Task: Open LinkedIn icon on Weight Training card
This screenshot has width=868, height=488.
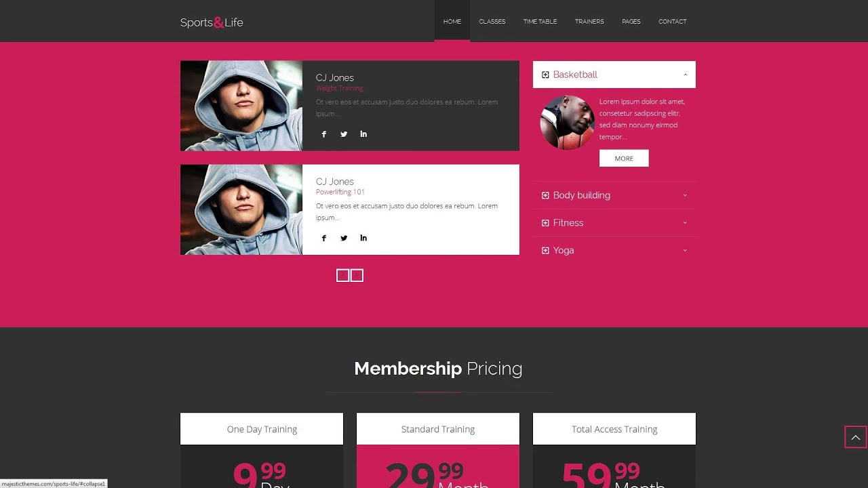Action: (x=363, y=134)
